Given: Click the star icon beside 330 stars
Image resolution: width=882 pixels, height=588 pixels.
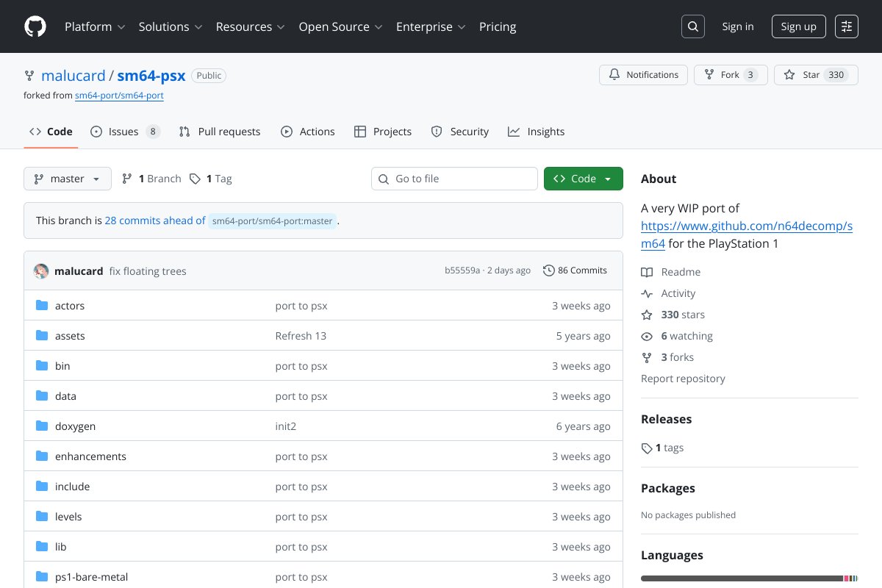Looking at the screenshot, I should coord(647,315).
